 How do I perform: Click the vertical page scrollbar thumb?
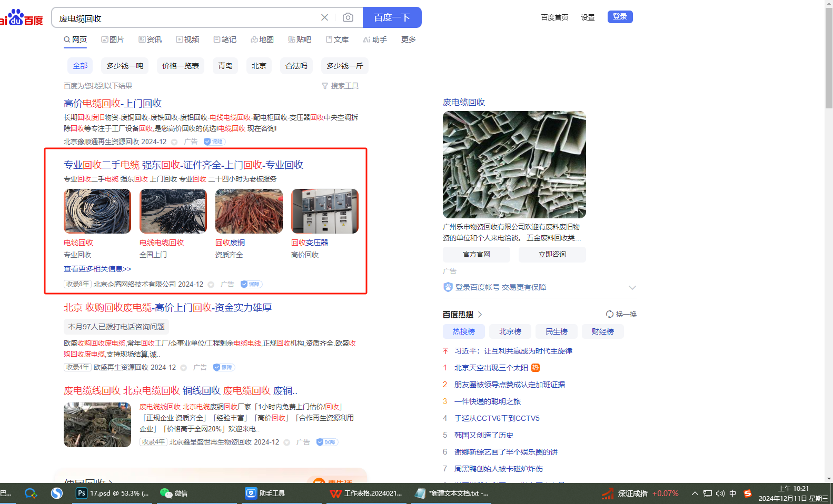tap(829, 58)
